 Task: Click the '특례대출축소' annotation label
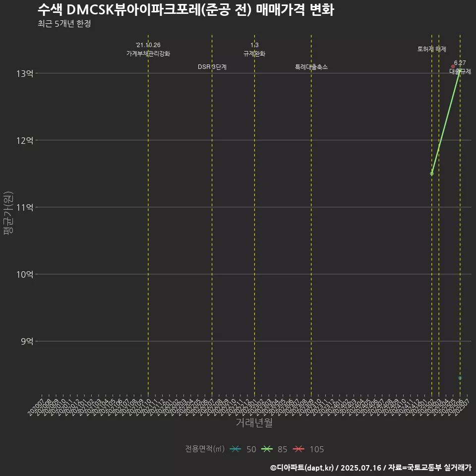(x=311, y=67)
